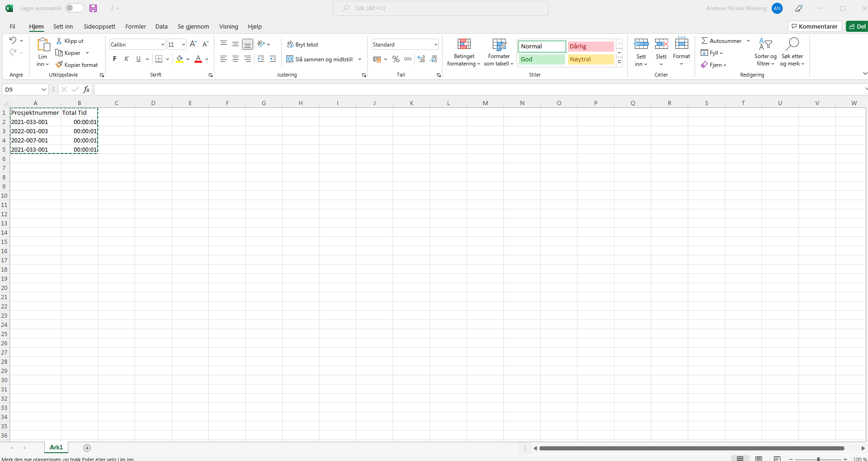
Task: Click the Søk search box
Action: point(441,8)
